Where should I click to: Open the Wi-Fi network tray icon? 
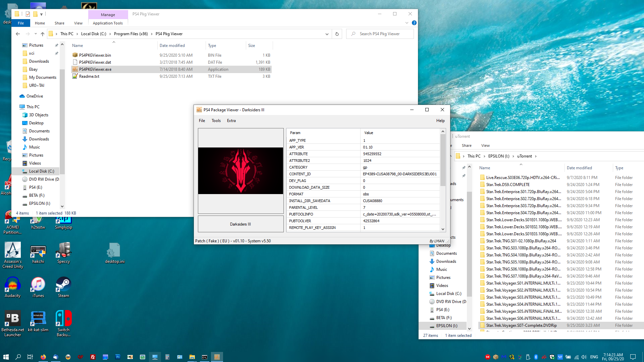coord(576,357)
